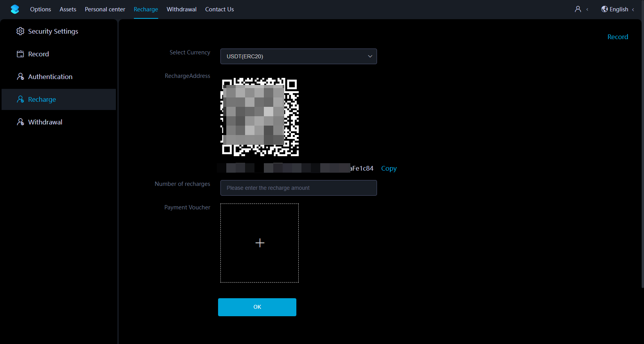Click the page vertical scrollbar
This screenshot has height=344, width=644.
pos(642,144)
